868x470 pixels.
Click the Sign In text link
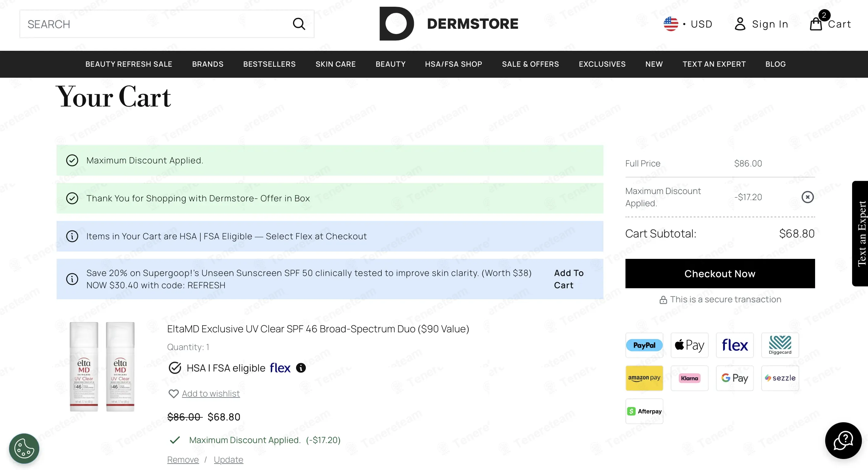click(x=770, y=24)
